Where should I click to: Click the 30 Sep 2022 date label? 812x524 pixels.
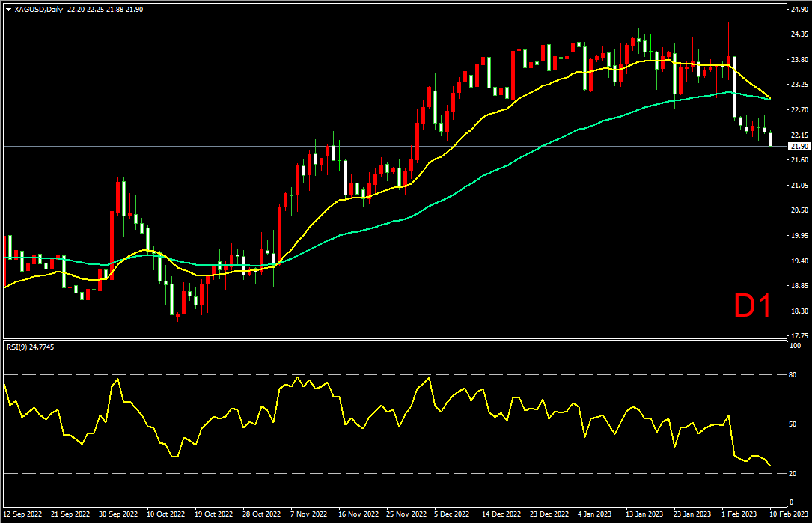[x=118, y=514]
